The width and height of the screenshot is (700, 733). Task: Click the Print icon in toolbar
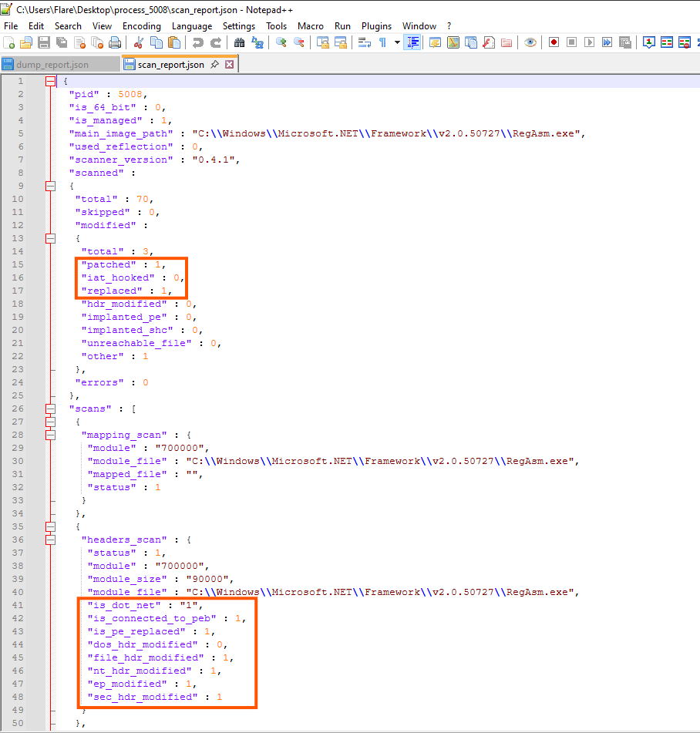tap(115, 42)
